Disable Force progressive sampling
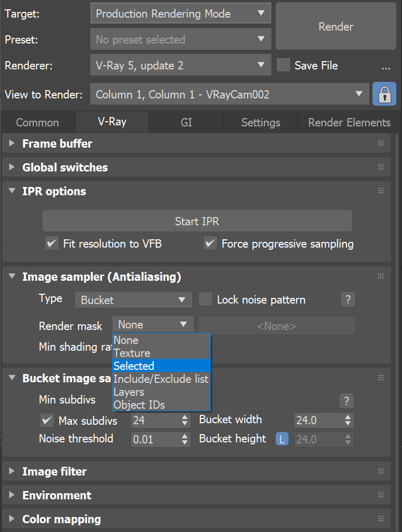The height and width of the screenshot is (532, 402). (210, 243)
